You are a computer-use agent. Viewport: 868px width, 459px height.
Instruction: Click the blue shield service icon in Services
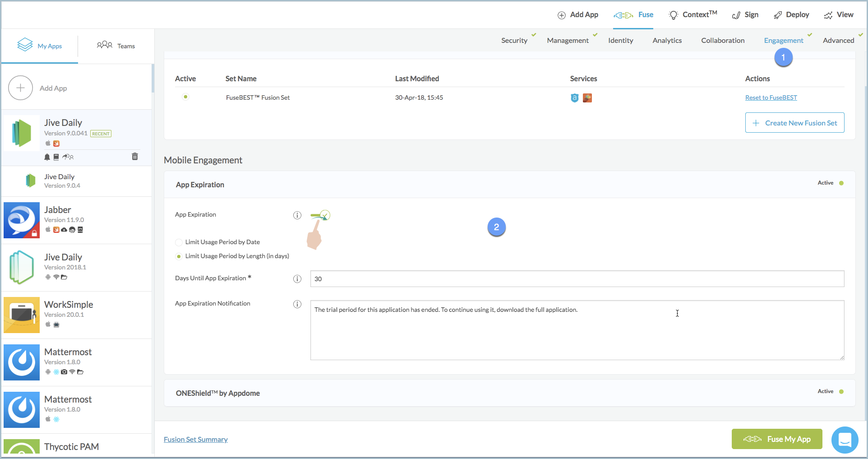574,98
